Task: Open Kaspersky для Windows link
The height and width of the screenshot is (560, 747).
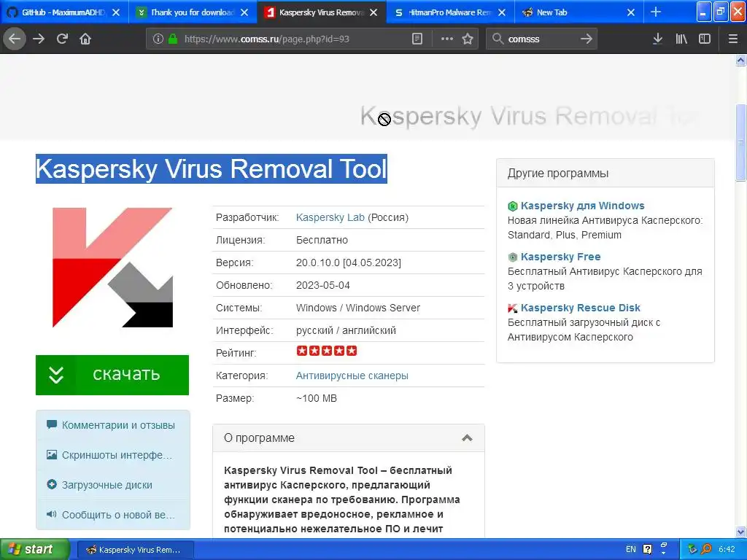Action: click(x=582, y=206)
